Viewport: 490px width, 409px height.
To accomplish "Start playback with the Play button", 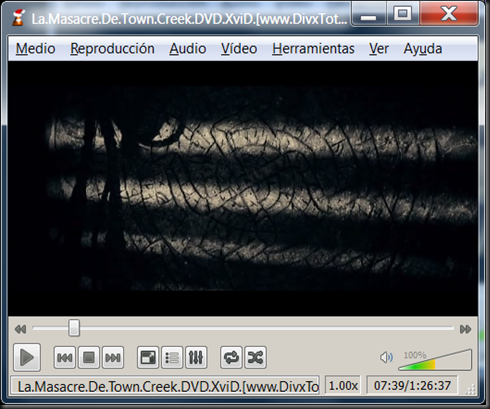I will pyautogui.click(x=27, y=357).
